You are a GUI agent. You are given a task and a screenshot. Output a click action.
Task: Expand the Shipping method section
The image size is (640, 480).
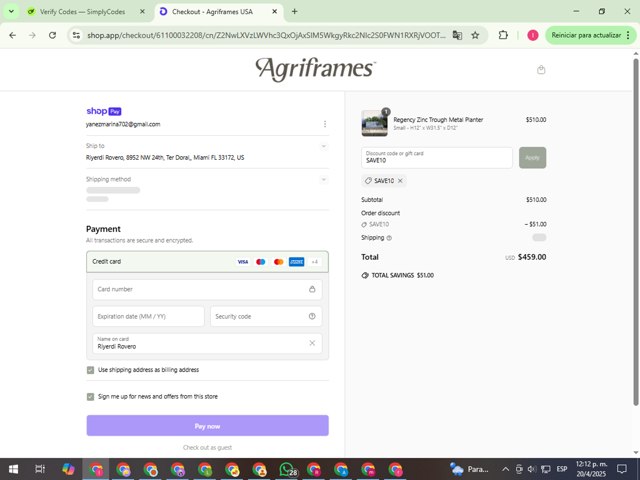point(324,179)
